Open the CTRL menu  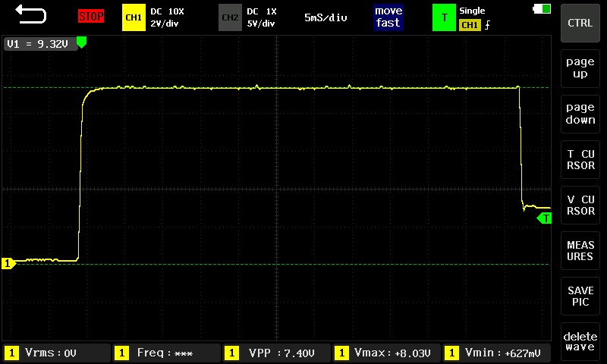[x=580, y=23]
